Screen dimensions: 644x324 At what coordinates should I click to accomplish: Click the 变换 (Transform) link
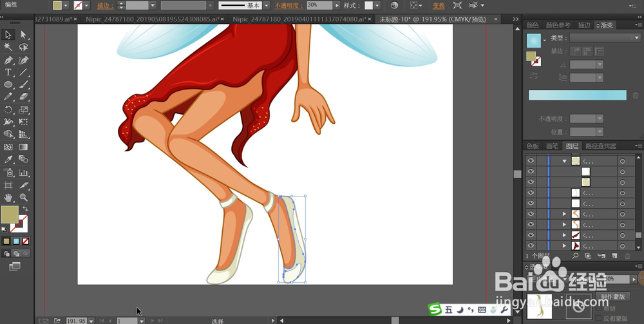tap(439, 6)
